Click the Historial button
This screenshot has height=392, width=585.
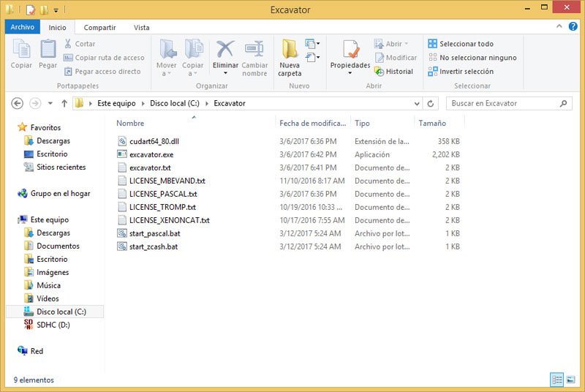[394, 71]
